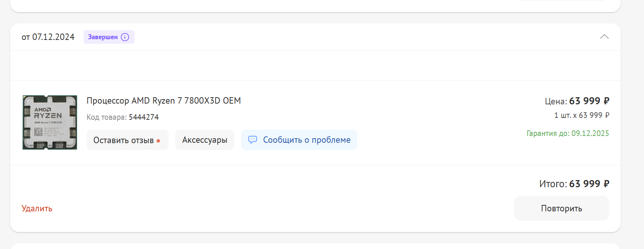Image resolution: width=644 pixels, height=249 pixels.
Task: Select the product code 5444274
Action: pyautogui.click(x=144, y=117)
